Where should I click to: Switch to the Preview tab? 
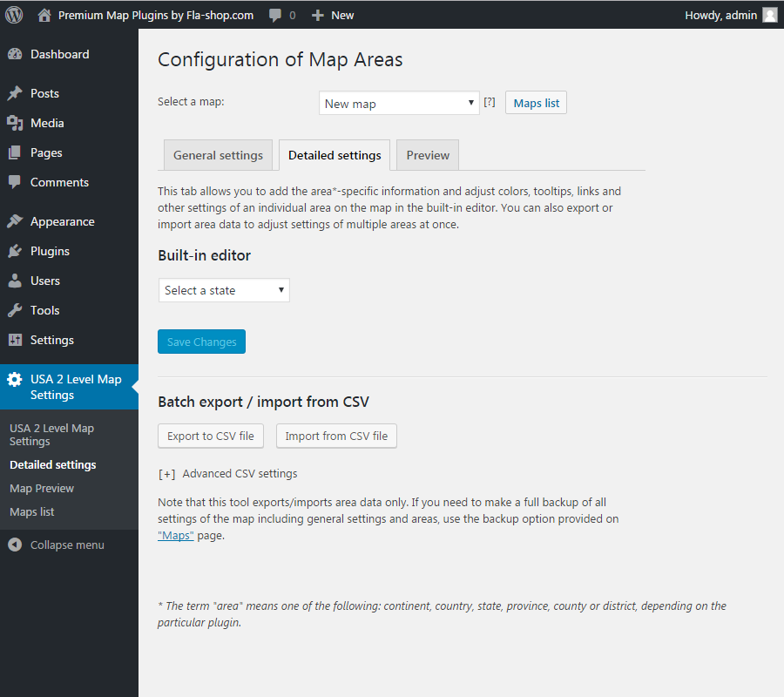[x=428, y=155]
